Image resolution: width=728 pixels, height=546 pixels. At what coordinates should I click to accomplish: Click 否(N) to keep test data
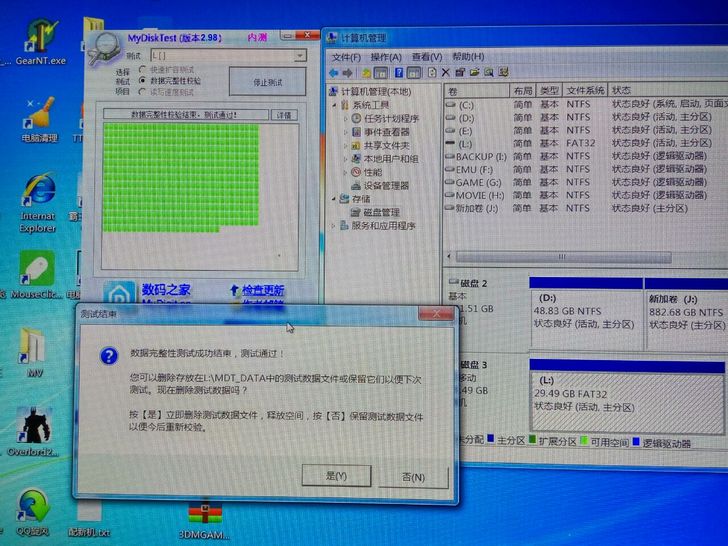pos(413,477)
